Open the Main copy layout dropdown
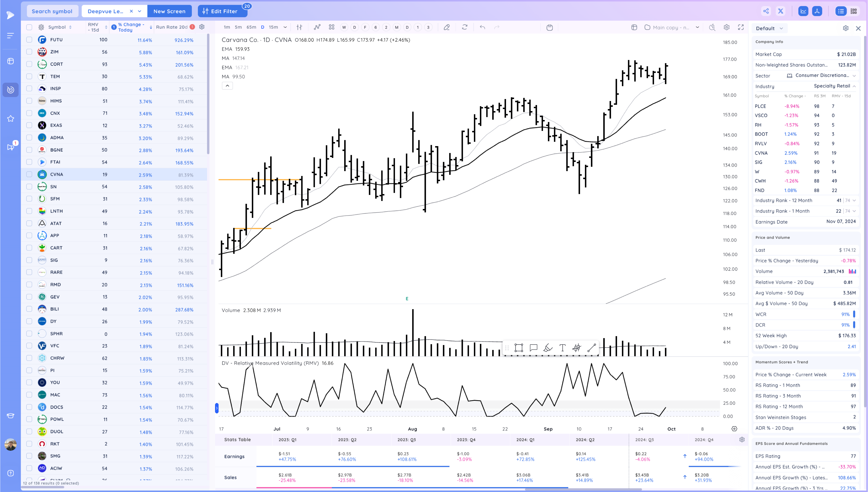 697,27
